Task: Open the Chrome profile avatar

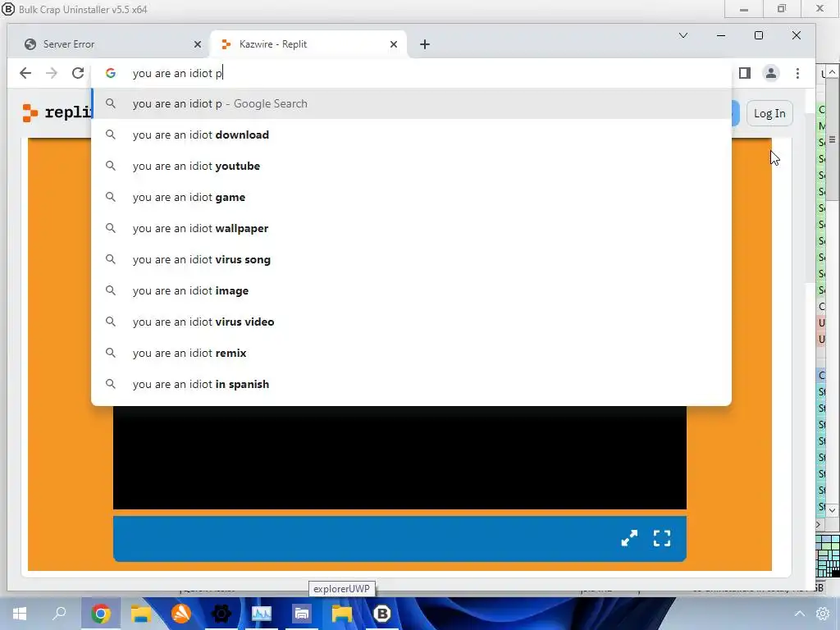Action: (771, 73)
